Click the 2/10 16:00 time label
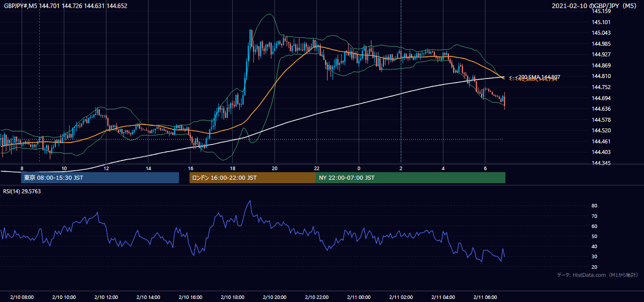The height and width of the screenshot is (302, 644). [190, 297]
